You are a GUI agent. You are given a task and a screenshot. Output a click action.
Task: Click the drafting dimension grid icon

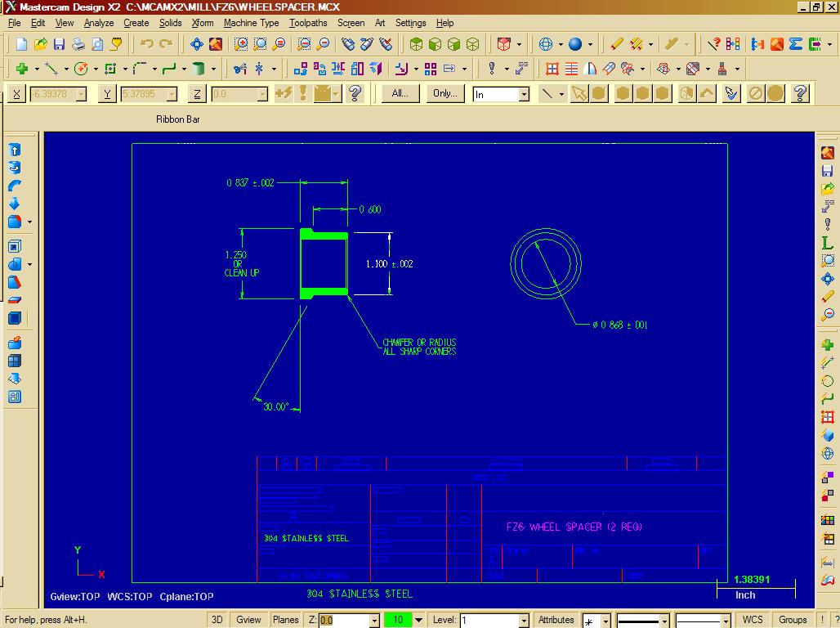[552, 69]
